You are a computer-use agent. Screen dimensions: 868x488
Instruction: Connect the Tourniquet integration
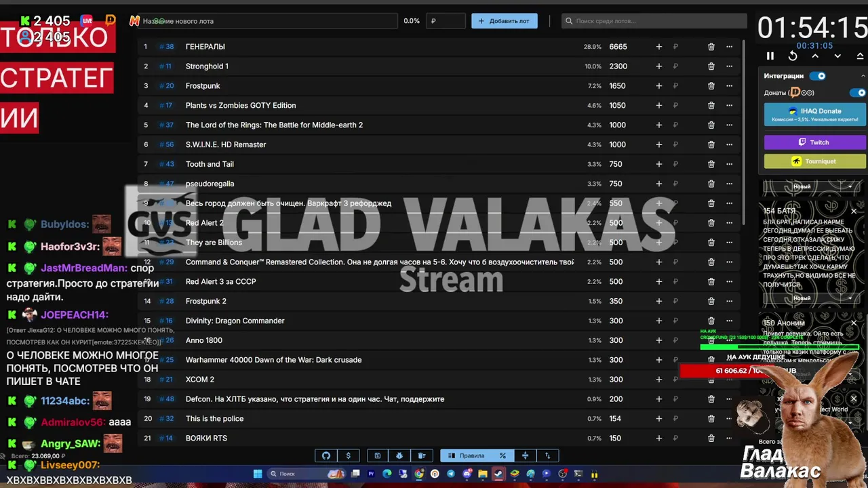815,161
